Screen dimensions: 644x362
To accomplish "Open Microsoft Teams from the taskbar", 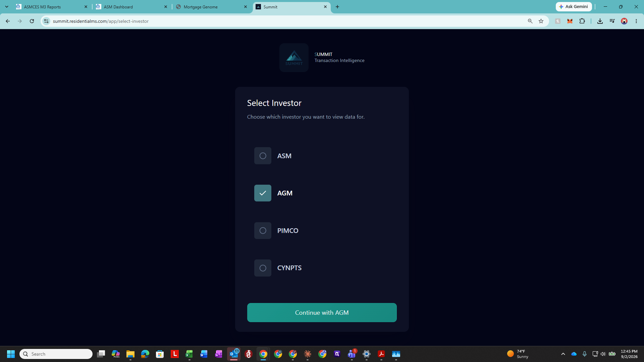I will click(x=352, y=354).
